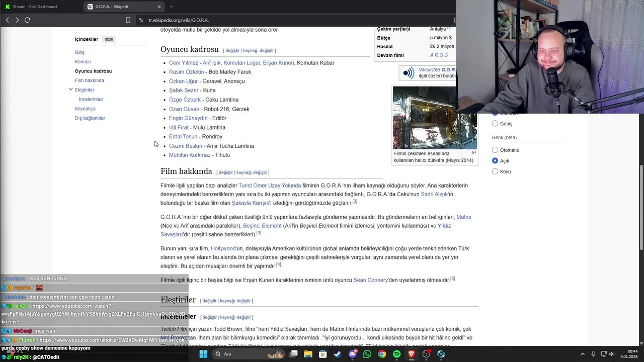Play the Vikisöz speaker icon
This screenshot has width=644, height=362.
[x=409, y=73]
